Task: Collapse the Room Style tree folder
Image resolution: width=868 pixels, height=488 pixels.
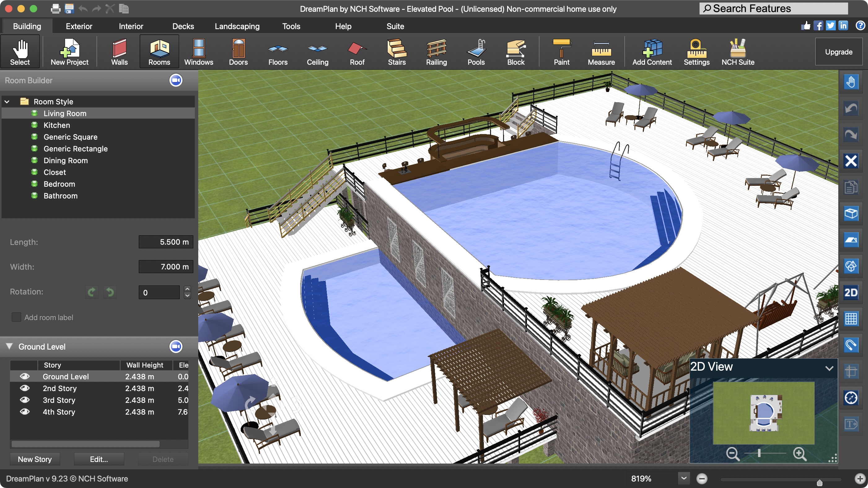Action: (7, 101)
